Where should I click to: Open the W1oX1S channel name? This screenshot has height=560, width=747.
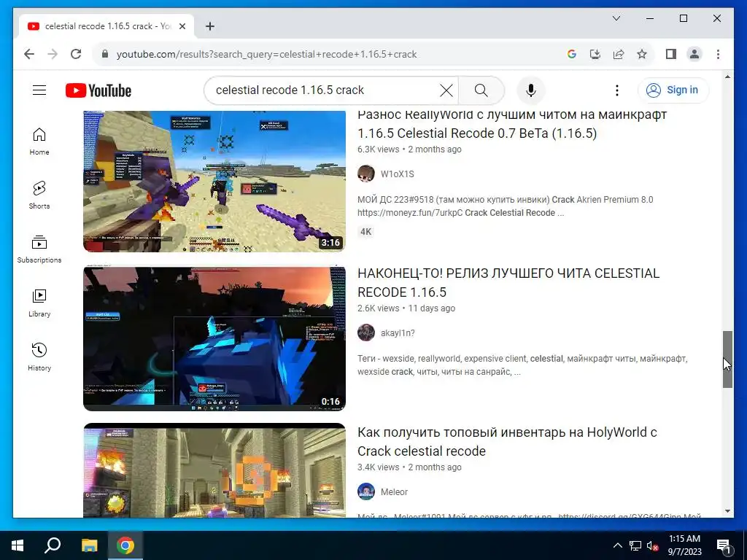(x=398, y=174)
